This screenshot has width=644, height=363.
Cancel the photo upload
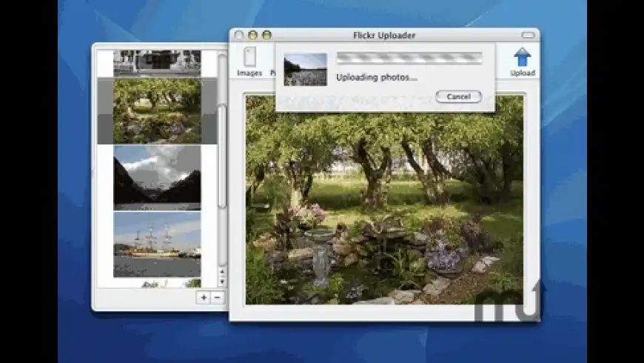(458, 96)
